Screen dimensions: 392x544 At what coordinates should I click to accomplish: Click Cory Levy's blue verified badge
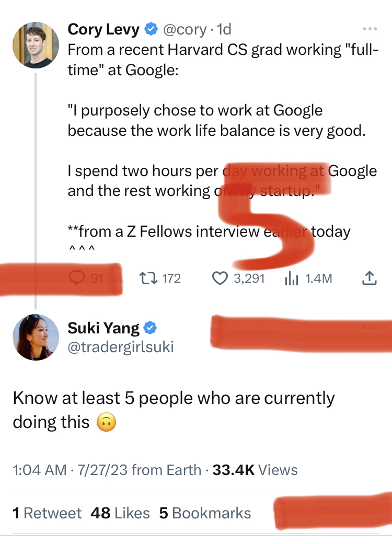pyautogui.click(x=151, y=30)
